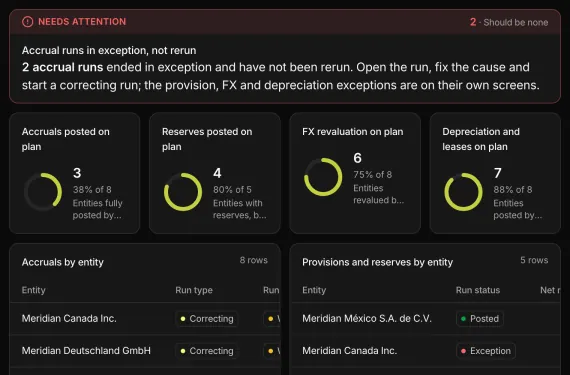Screen dimensions: 570x375
Task: Open the 'FX revaluation on plan' card
Action: point(355,173)
